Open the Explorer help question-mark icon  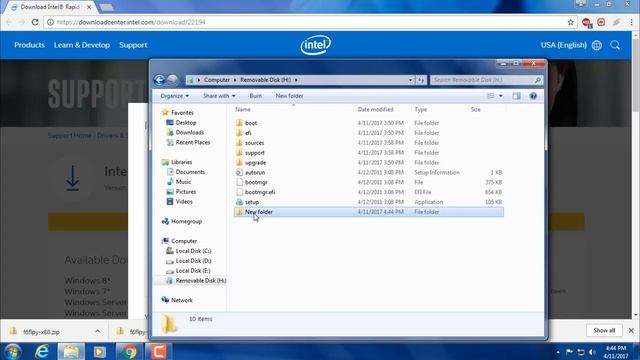(x=533, y=96)
